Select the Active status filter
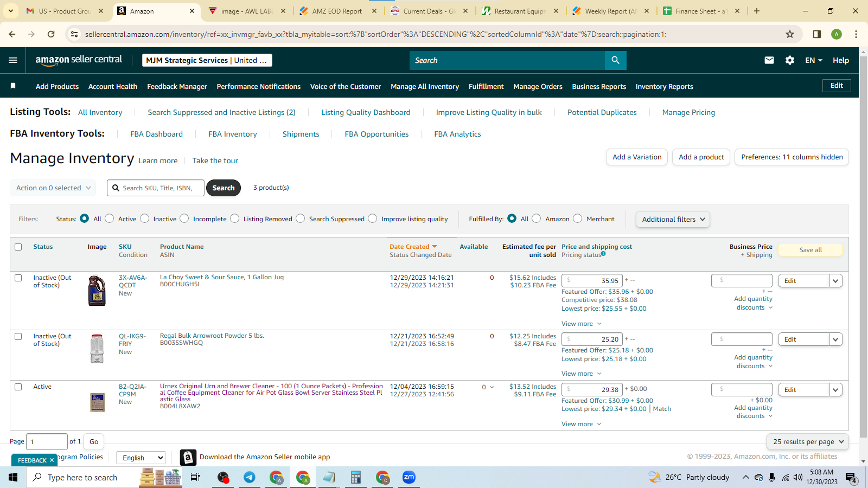The width and height of the screenshot is (868, 488). click(110, 218)
